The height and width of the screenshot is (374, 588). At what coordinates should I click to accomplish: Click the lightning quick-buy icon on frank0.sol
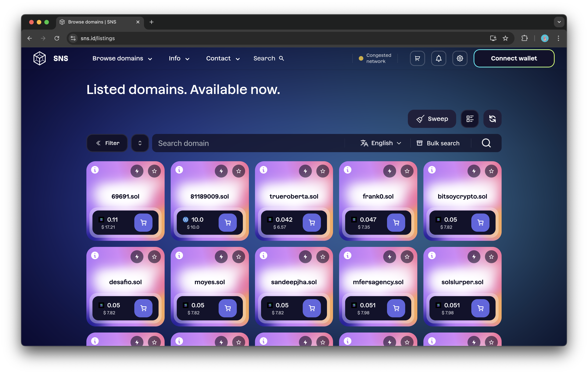pos(389,171)
